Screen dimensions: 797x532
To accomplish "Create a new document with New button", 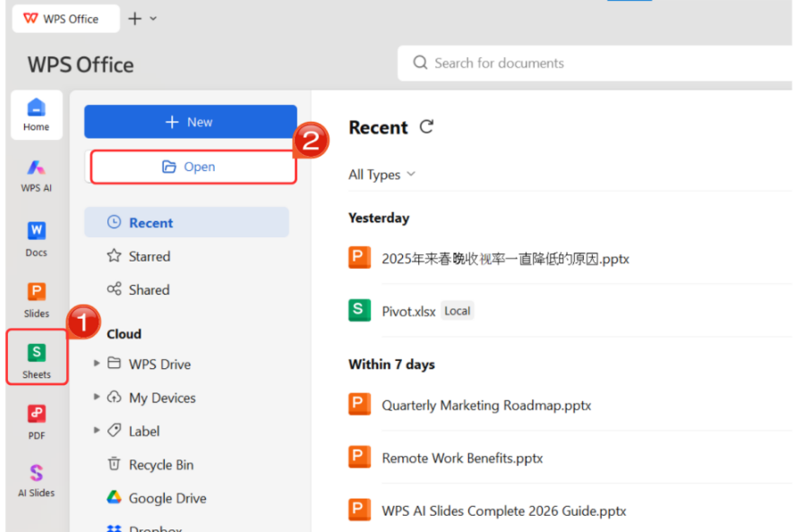I will (191, 122).
